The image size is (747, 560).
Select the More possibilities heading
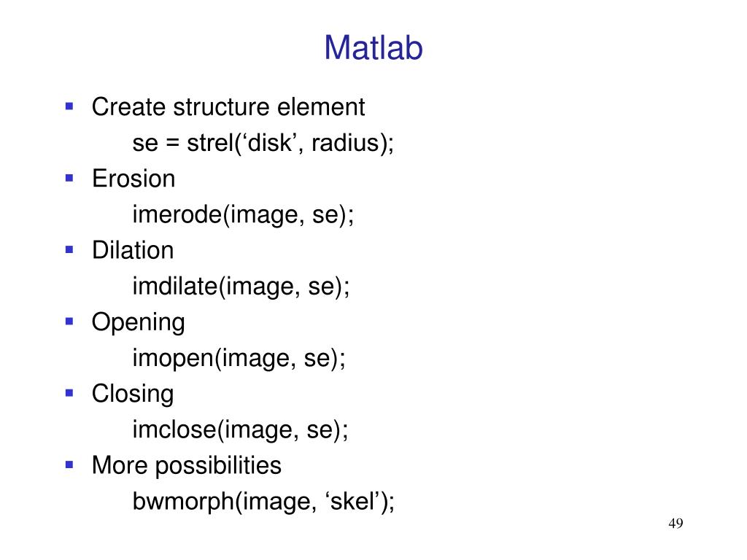187,466
